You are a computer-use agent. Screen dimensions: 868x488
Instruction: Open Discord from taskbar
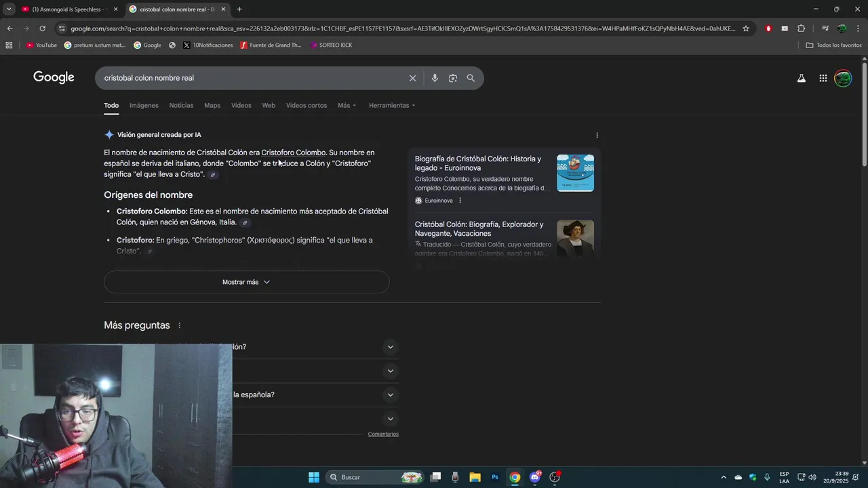pyautogui.click(x=535, y=477)
